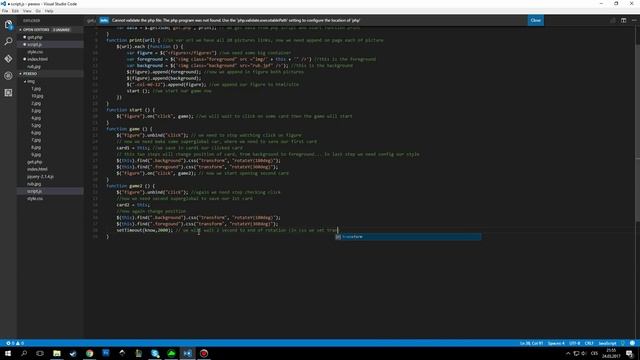Open the Edit menu
The image size is (640, 360).
[x=16, y=11]
